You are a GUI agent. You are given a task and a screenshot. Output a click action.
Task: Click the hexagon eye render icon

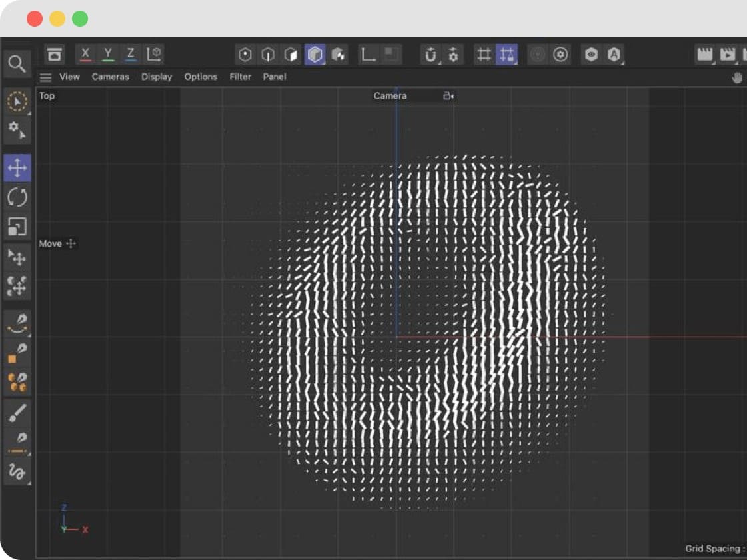[x=591, y=55]
